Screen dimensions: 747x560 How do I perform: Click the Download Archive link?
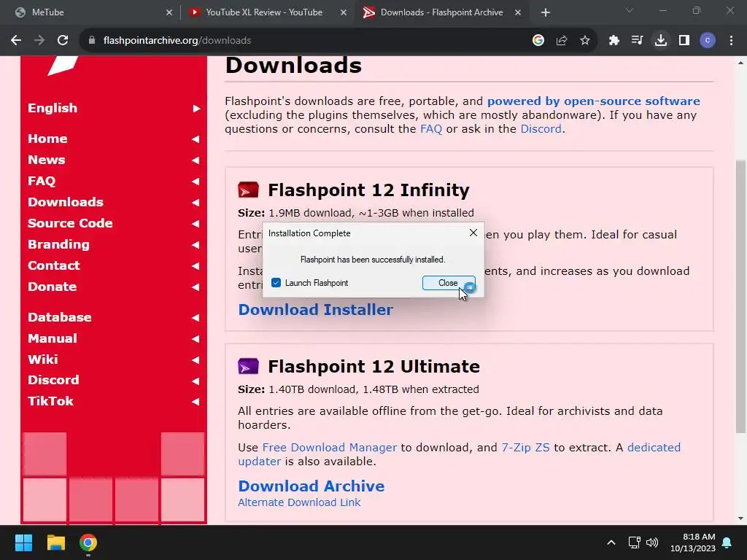click(x=311, y=486)
